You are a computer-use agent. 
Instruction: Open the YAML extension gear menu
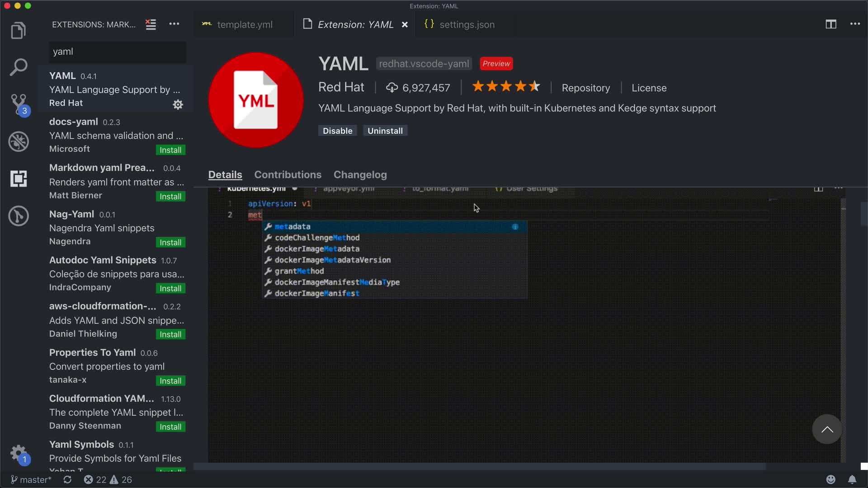178,105
